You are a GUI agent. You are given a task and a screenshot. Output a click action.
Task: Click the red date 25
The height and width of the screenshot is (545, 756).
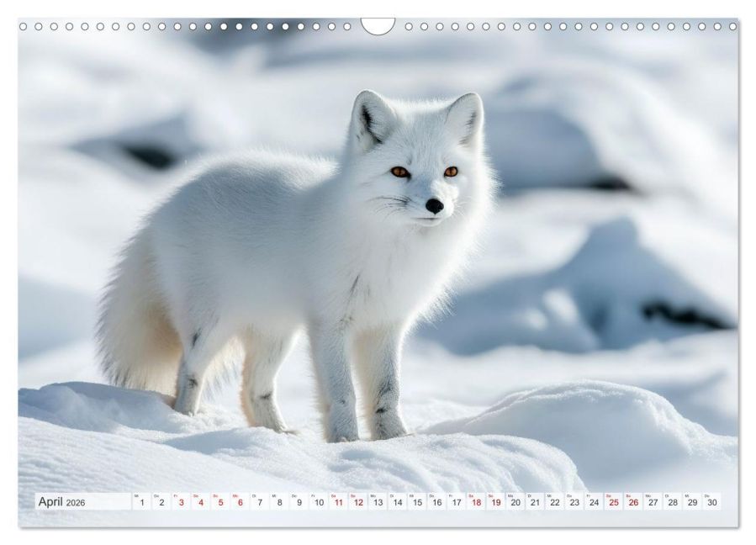614,502
